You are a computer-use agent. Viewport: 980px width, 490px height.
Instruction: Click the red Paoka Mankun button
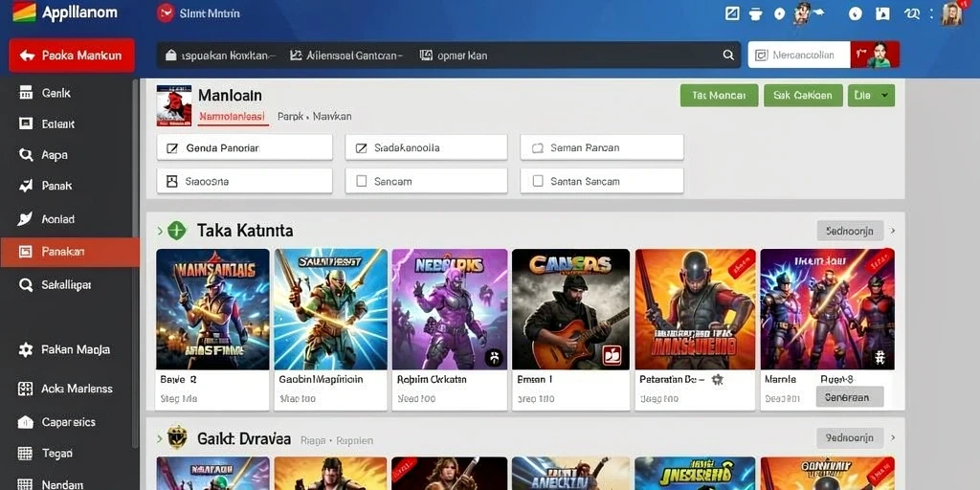[x=71, y=56]
